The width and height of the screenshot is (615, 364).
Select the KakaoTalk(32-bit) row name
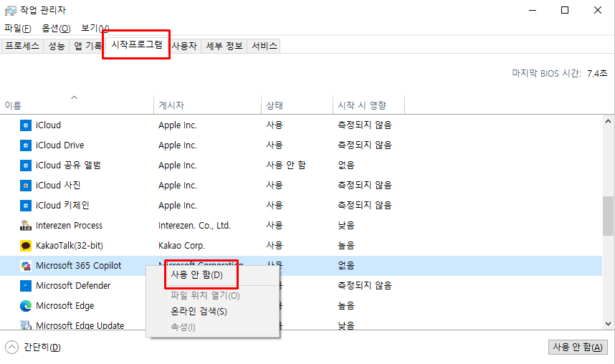pyautogui.click(x=70, y=246)
